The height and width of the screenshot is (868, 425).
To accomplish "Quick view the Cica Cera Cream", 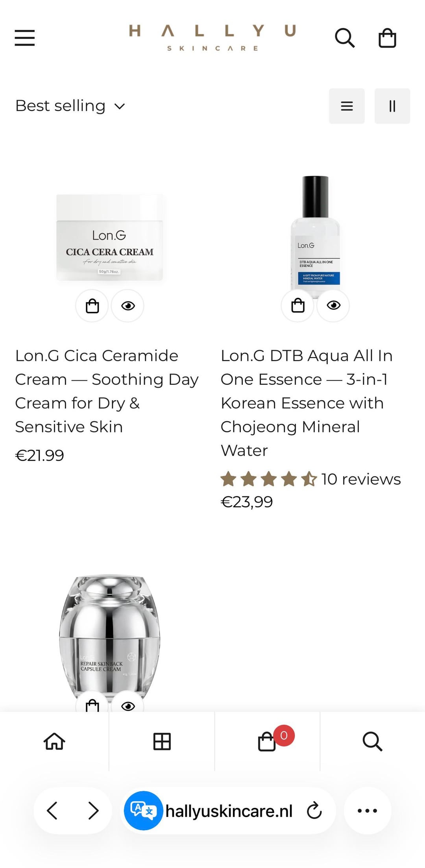I will tap(128, 306).
